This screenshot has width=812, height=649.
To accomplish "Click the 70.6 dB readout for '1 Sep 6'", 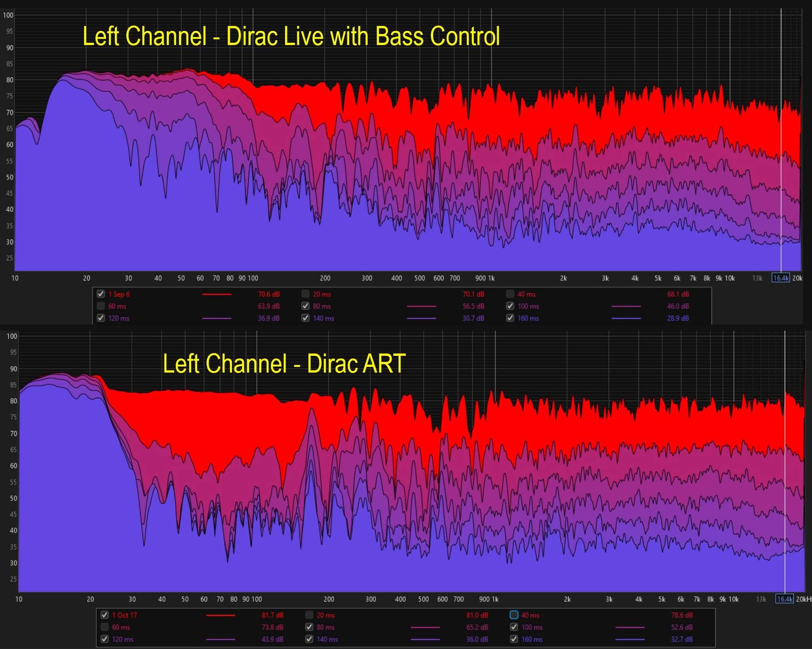I will pos(269,294).
